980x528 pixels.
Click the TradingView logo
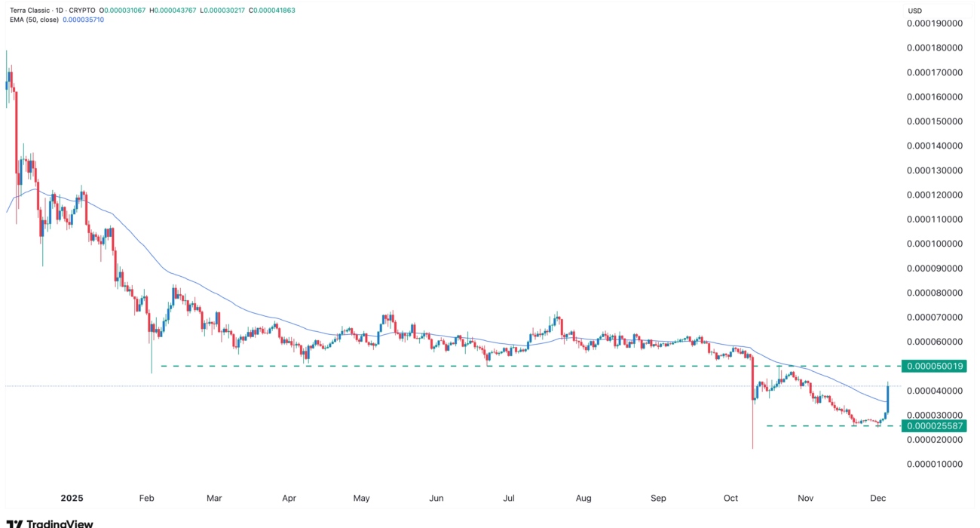(x=50, y=523)
